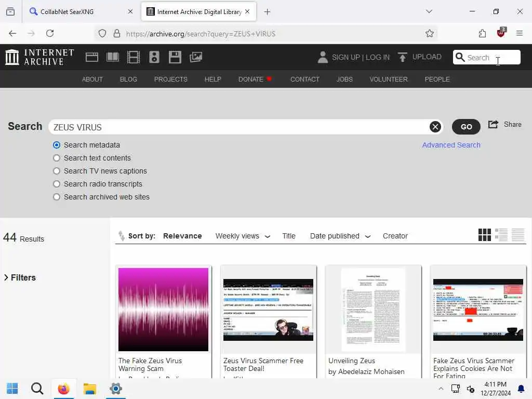Viewport: 532px width, 399px height.
Task: Open the Software floppy disk icon
Action: point(175,57)
